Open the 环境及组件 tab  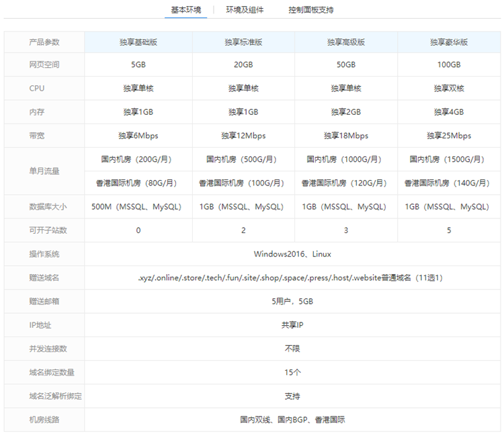click(x=245, y=10)
